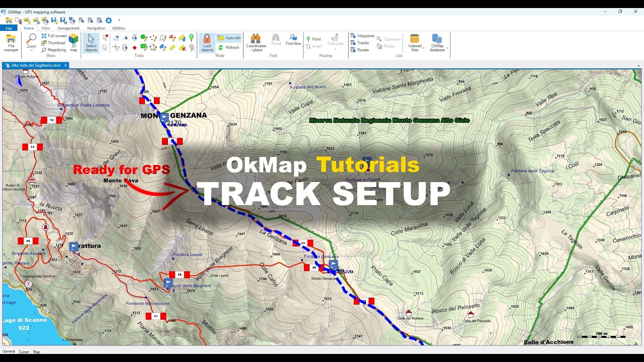Toggle Lock objects mode
Screen dimensions: 644x362
point(207,43)
